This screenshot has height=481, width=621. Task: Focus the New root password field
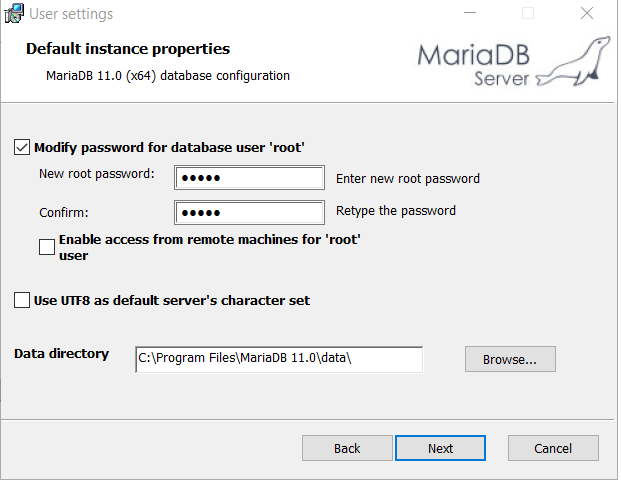coord(250,178)
